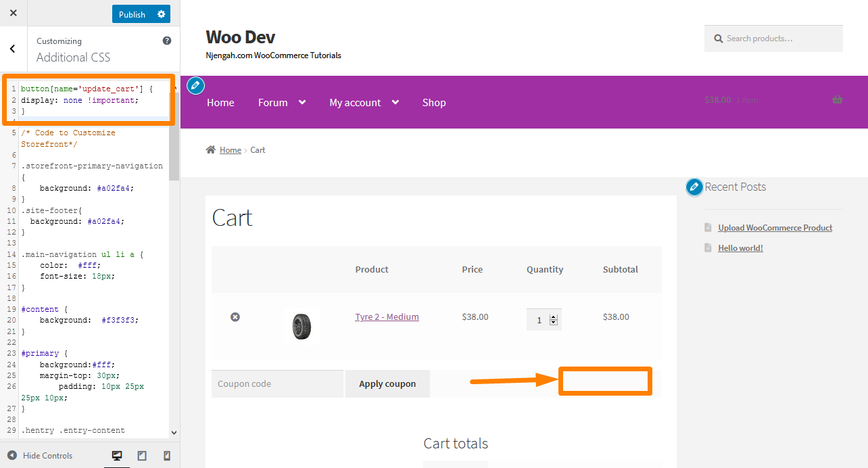Image resolution: width=868 pixels, height=468 pixels.
Task: Open the Hello world! post link
Action: pyautogui.click(x=740, y=248)
